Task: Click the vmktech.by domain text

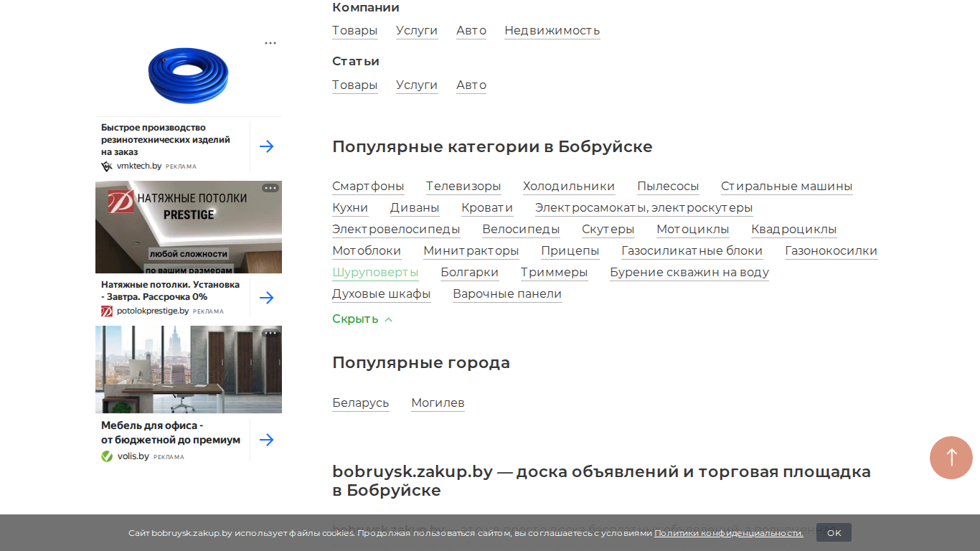Action: 139,166
